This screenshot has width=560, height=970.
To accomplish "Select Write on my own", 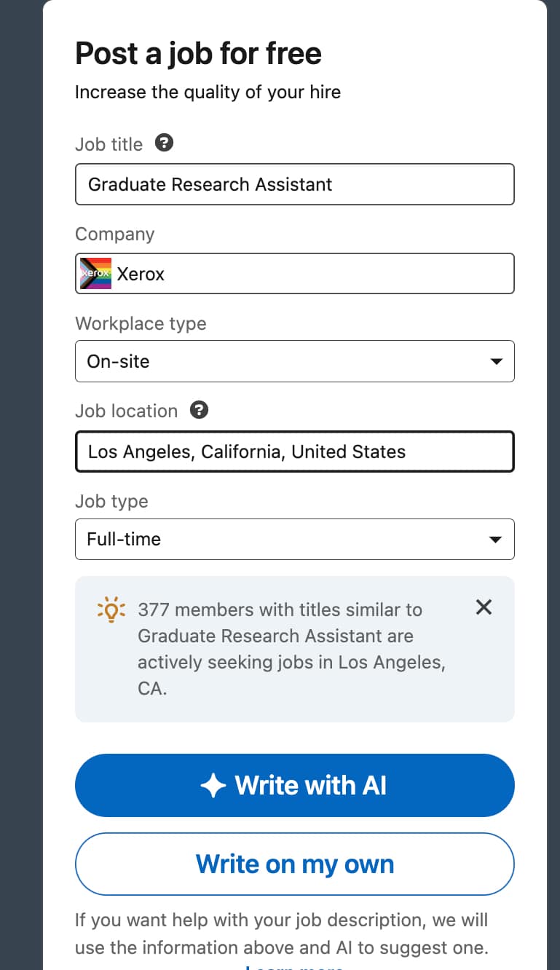I will pos(294,864).
